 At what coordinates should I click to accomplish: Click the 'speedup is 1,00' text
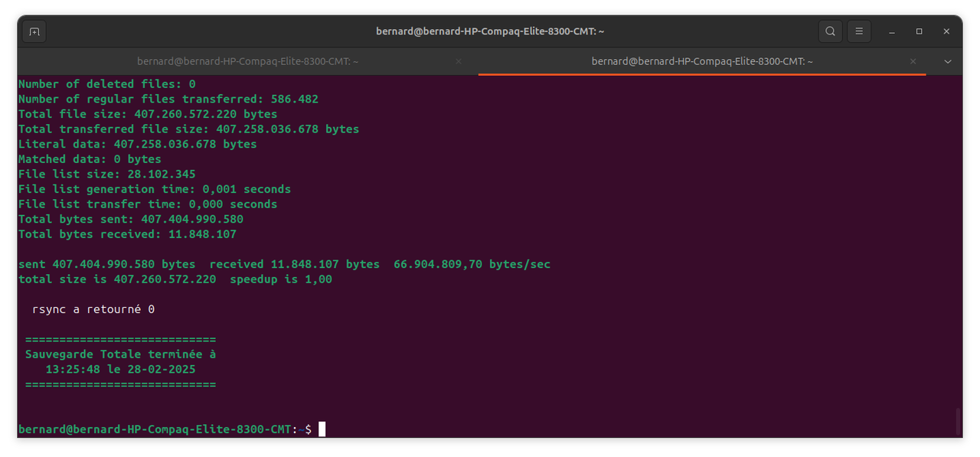click(x=282, y=279)
